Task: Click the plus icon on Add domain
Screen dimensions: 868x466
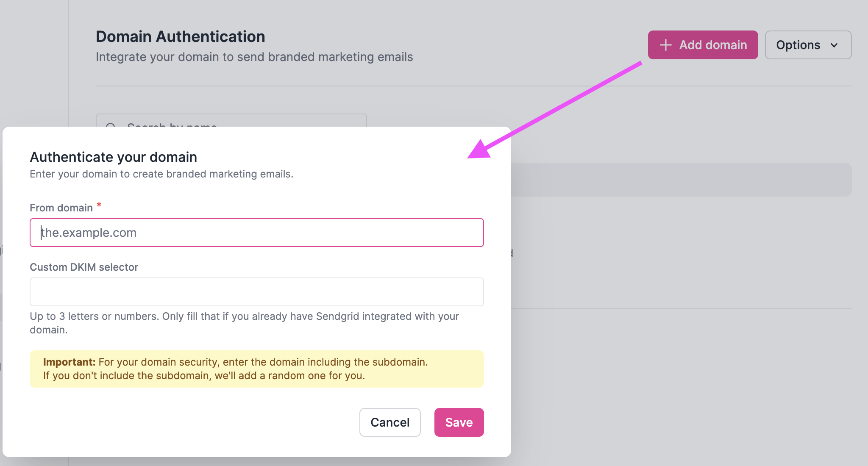Action: pos(666,44)
